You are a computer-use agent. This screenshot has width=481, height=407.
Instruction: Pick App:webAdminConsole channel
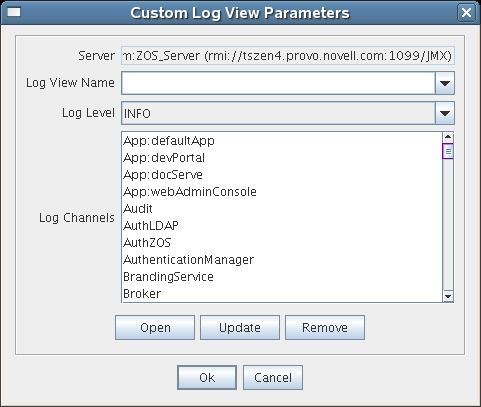click(282, 192)
